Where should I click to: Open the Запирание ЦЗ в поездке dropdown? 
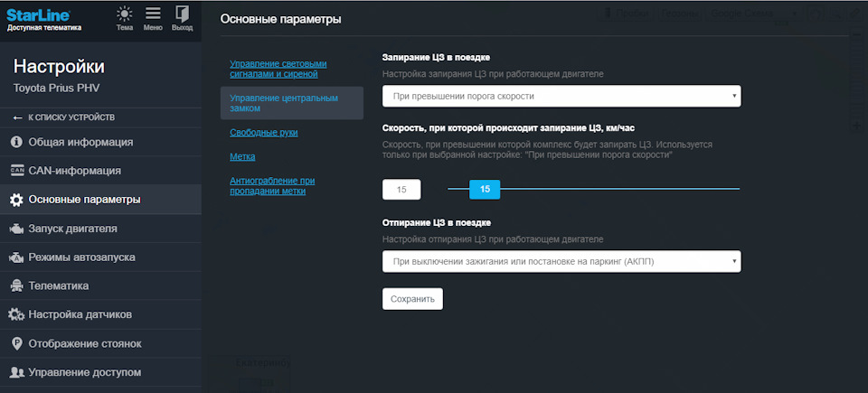click(x=561, y=96)
